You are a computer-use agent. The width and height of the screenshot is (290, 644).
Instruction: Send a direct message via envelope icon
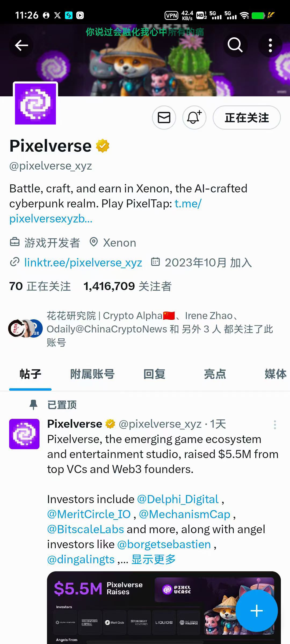(x=164, y=118)
